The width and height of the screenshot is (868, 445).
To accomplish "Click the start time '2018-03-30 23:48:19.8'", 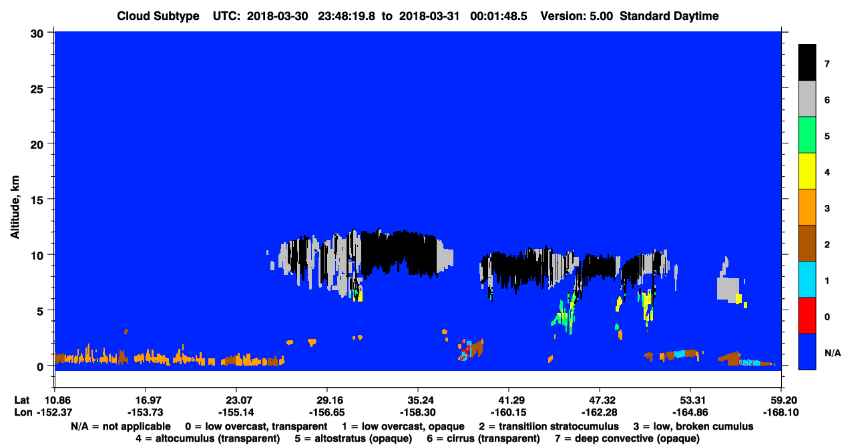I will [311, 16].
